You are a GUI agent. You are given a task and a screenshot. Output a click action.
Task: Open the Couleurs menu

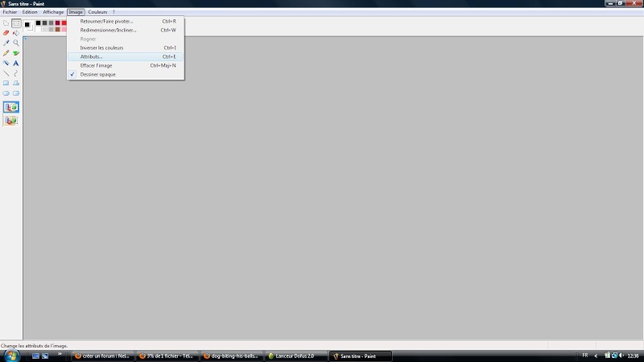pyautogui.click(x=97, y=12)
